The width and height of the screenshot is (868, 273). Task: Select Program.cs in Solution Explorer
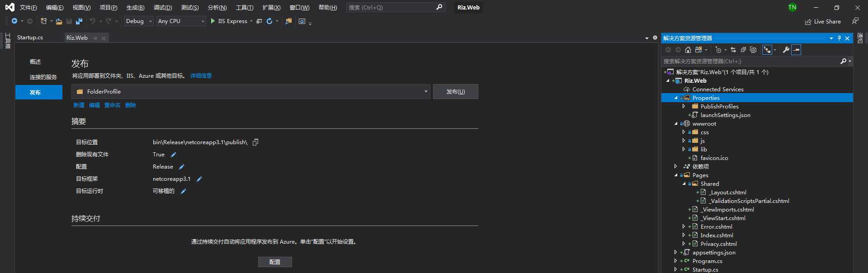(x=707, y=261)
